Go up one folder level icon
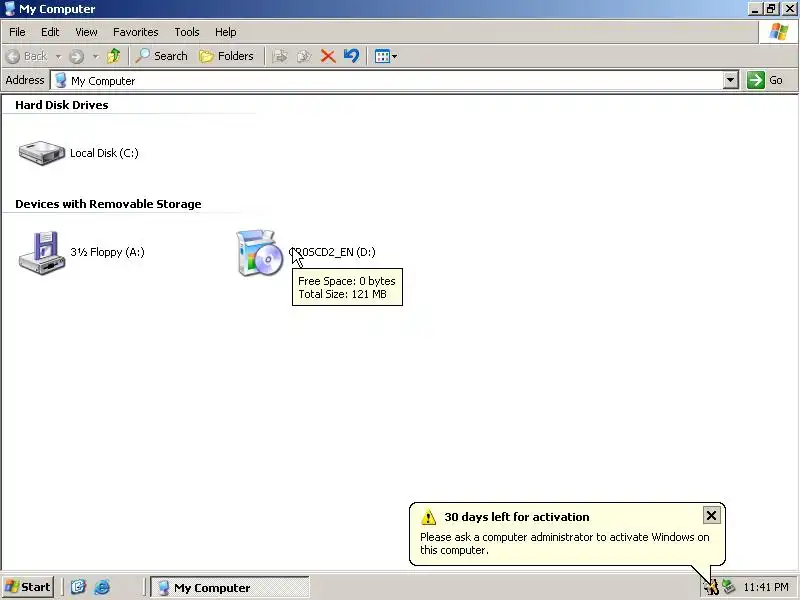The height and width of the screenshot is (600, 800). [113, 56]
